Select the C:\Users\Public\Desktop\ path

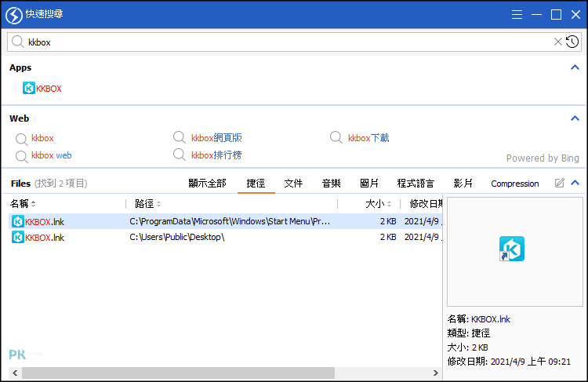177,237
